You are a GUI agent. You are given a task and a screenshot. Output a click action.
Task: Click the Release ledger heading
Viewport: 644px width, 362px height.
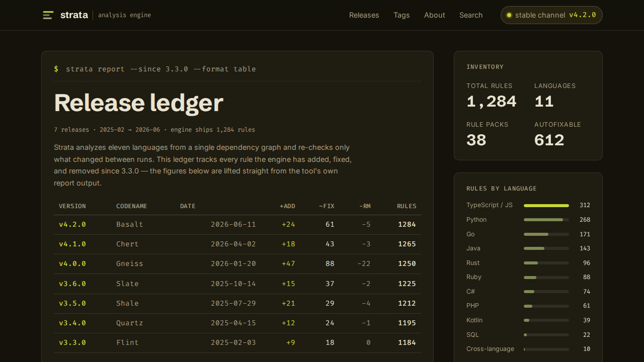click(x=138, y=103)
